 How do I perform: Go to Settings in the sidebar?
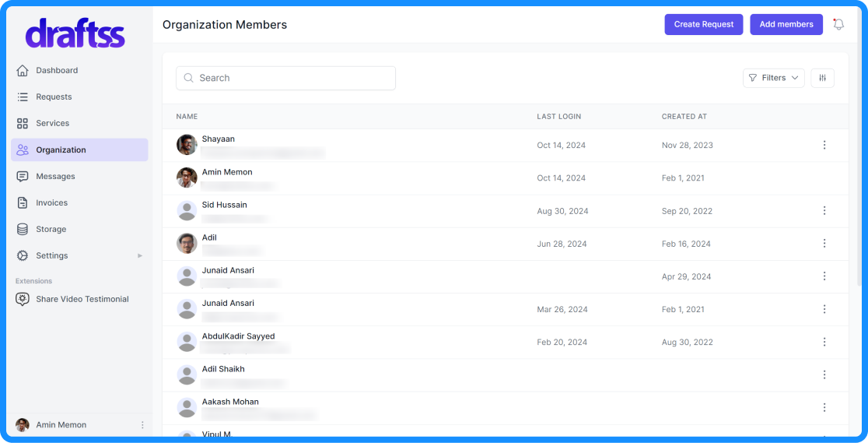[52, 256]
